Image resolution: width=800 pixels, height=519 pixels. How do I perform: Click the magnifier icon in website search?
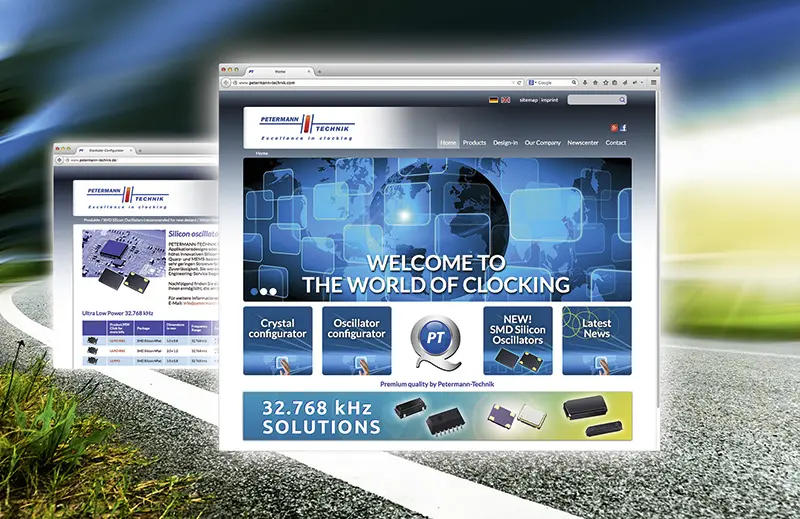point(622,100)
